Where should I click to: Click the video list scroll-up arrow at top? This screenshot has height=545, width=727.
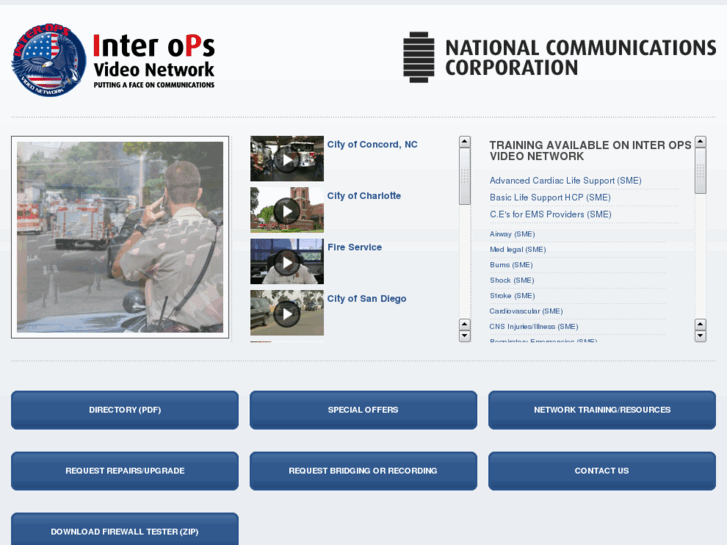pos(465,141)
